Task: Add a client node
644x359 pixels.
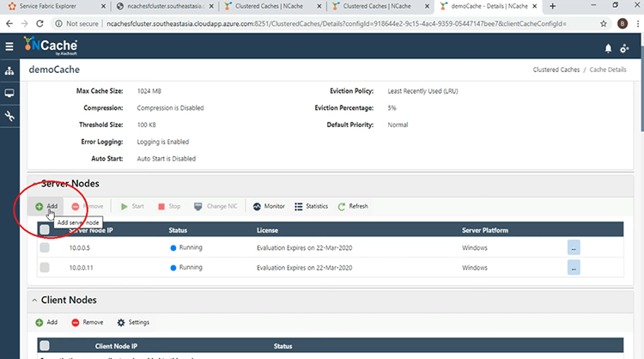Action: pyautogui.click(x=46, y=322)
